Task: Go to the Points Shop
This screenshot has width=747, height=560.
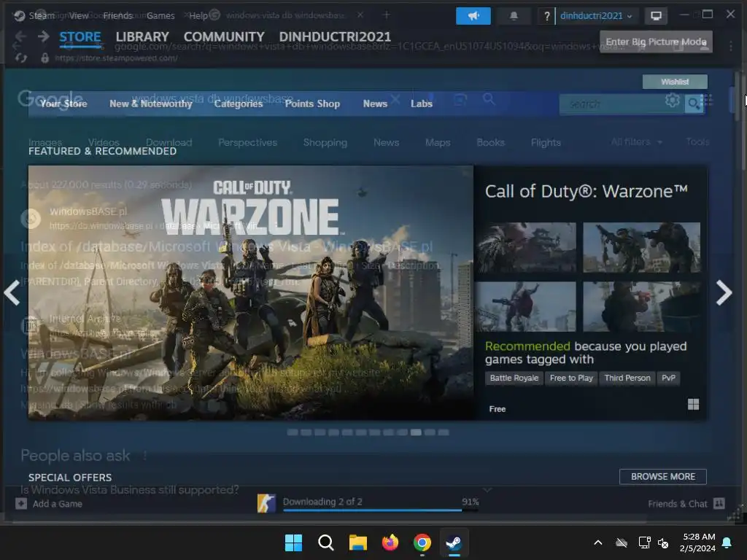Action: (x=312, y=104)
